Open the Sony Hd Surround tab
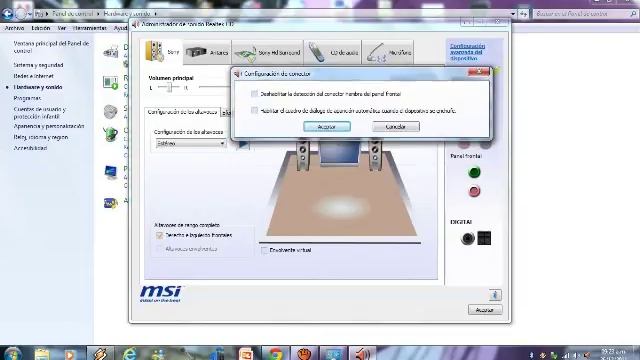 click(268, 52)
